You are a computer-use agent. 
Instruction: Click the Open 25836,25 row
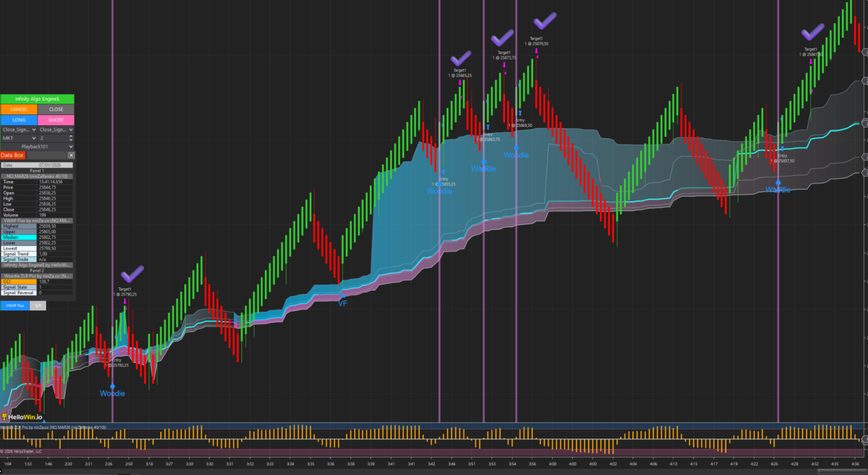pos(37,192)
